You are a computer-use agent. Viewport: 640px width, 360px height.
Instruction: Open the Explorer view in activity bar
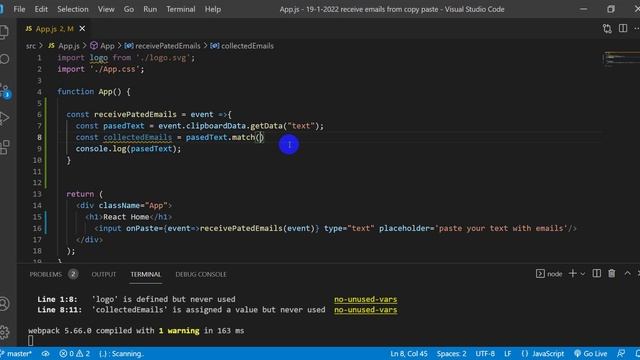click(4, 32)
